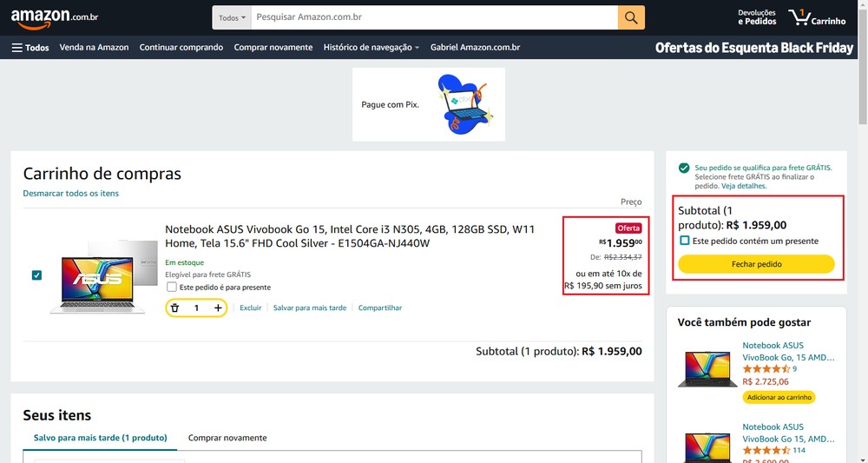Click star rating with 9 reviews
868x463 pixels.
tap(766, 369)
